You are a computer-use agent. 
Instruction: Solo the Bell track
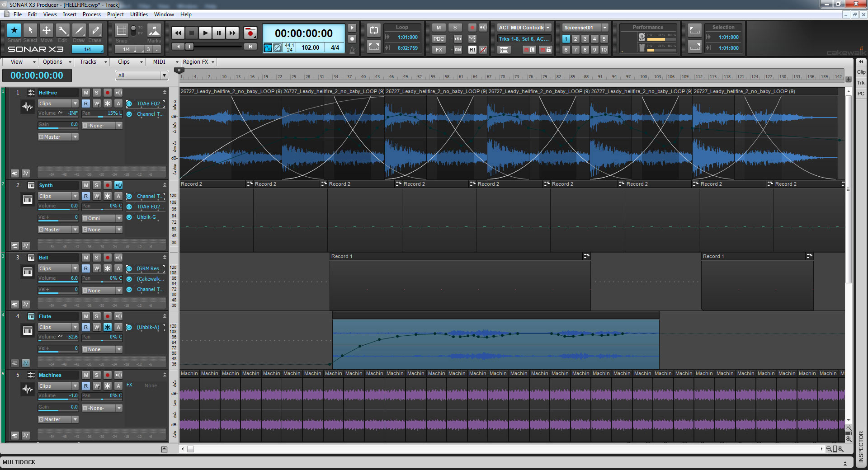[x=96, y=258]
